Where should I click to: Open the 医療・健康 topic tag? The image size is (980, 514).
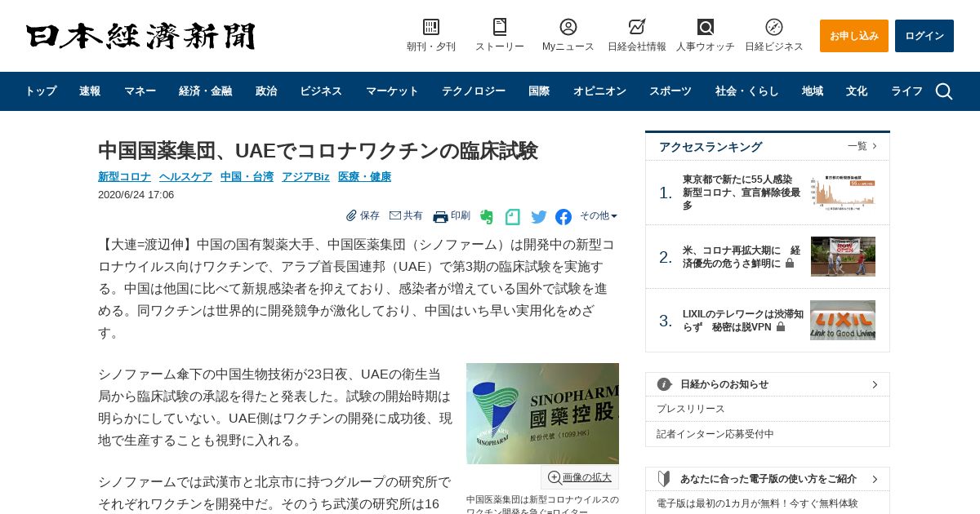tap(364, 176)
